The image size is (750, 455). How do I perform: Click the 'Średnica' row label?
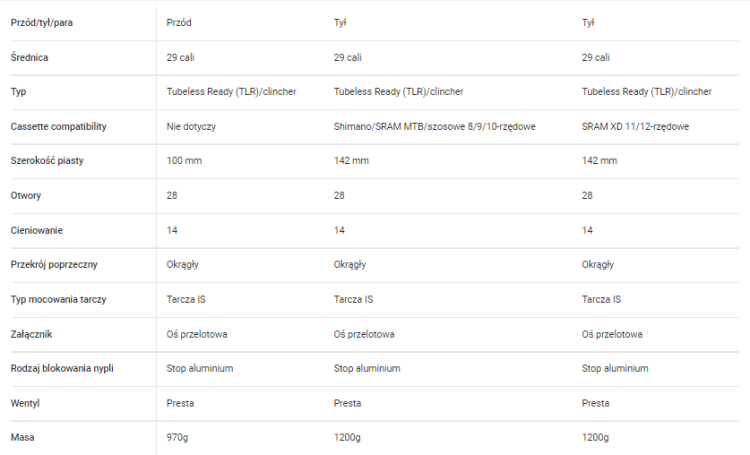[x=29, y=57]
